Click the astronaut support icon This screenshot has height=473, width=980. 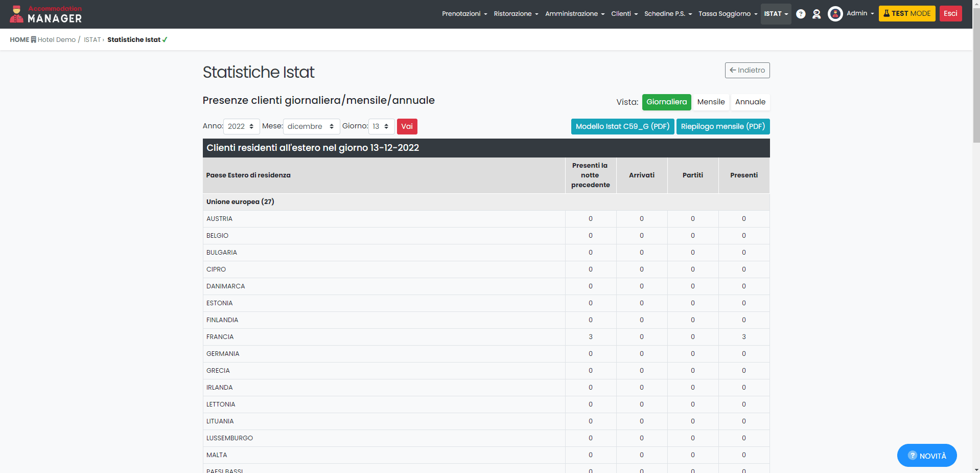[x=816, y=14]
